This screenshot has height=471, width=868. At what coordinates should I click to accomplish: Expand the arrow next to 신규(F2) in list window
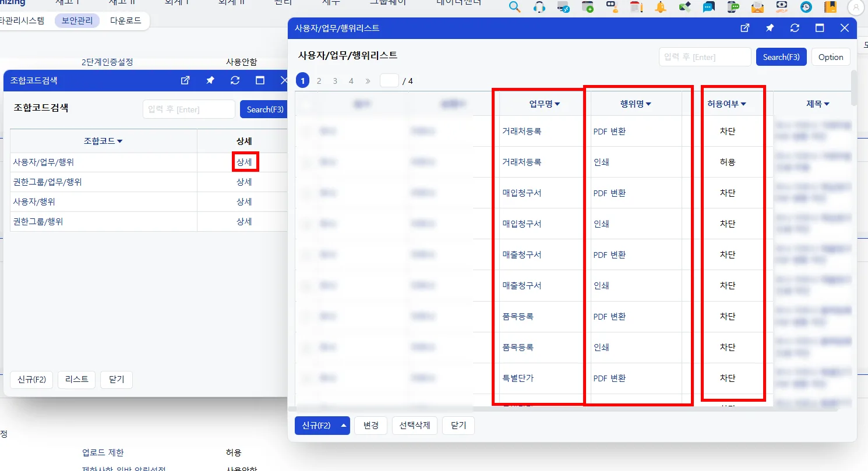pyautogui.click(x=344, y=426)
